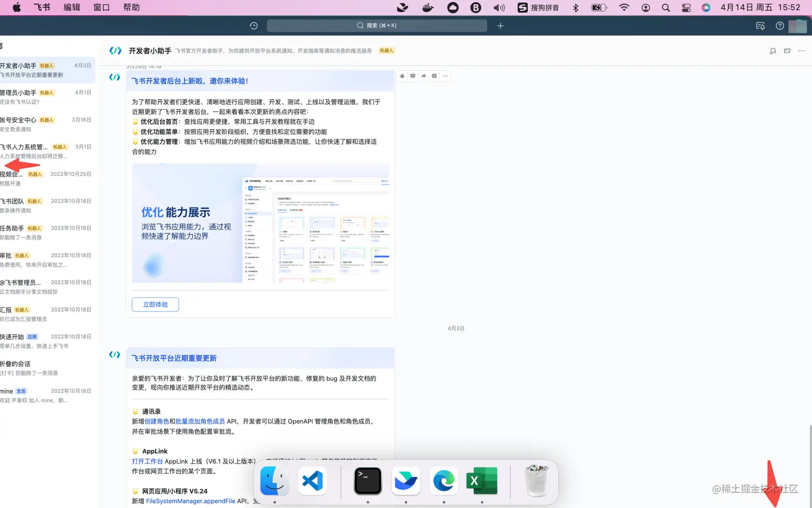
Task: Open the 飞书开发者后台上新啦 card title
Action: pyautogui.click(x=190, y=81)
